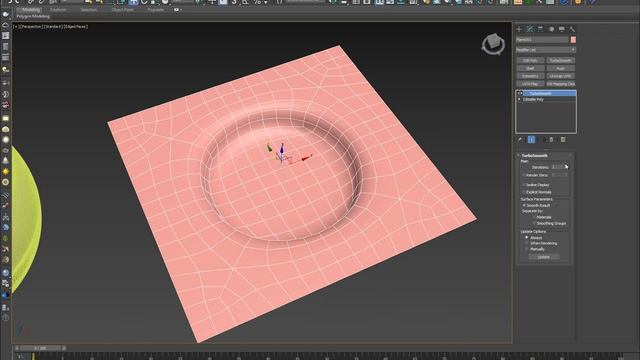Viewport: 640px width, 360px height.
Task: Click the time slider next frame arrow
Action: pos(64,348)
